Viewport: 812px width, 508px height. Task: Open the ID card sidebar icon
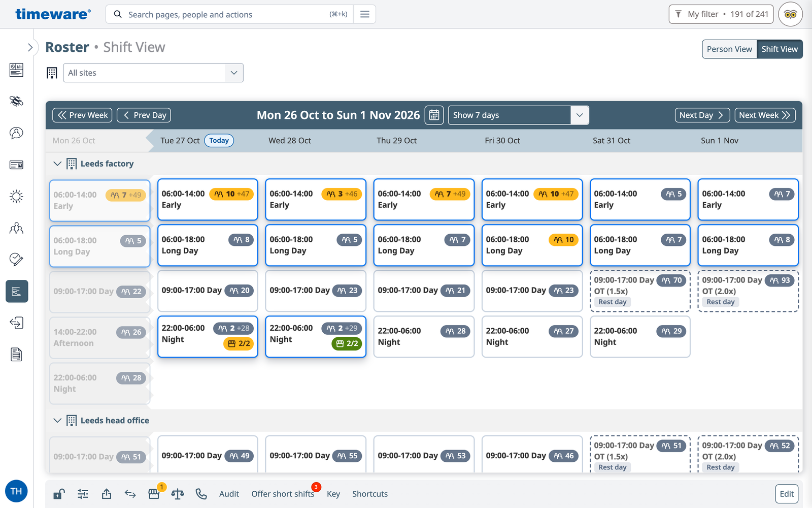(x=16, y=165)
